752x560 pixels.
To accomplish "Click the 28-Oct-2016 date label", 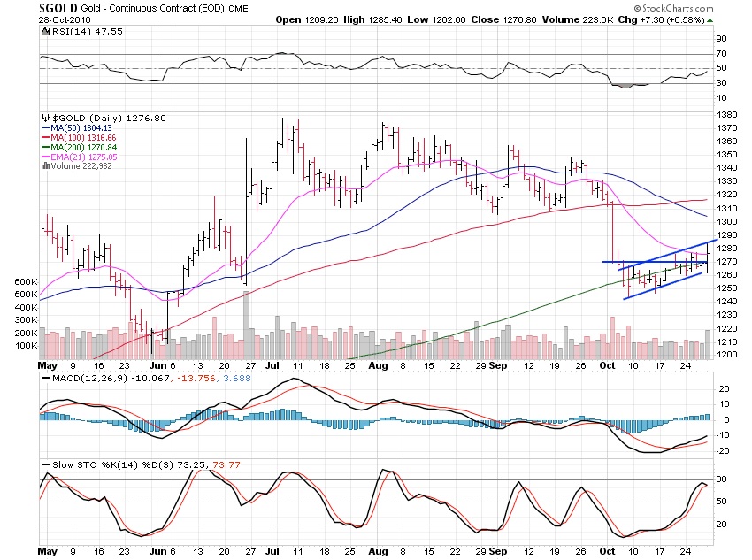I will (65, 20).
